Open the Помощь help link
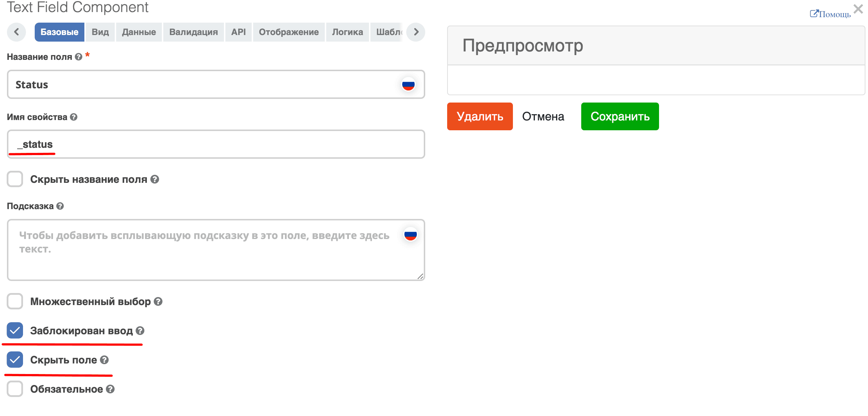Screen dimensions: 868x416 pyautogui.click(x=830, y=14)
